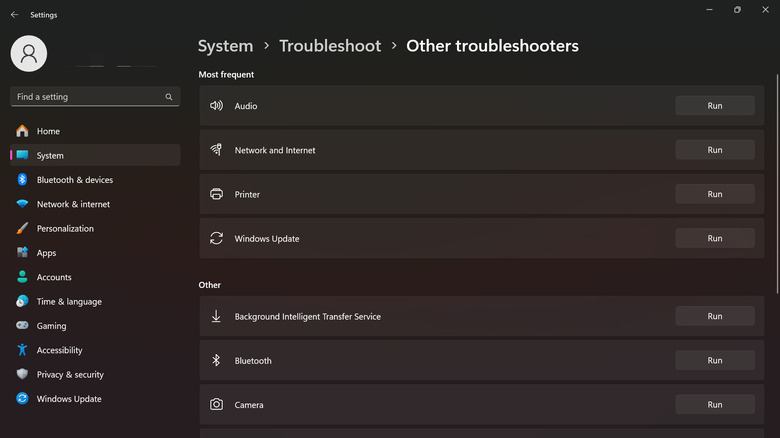The height and width of the screenshot is (438, 780).
Task: Run the Printer troubleshooter
Action: tap(714, 194)
